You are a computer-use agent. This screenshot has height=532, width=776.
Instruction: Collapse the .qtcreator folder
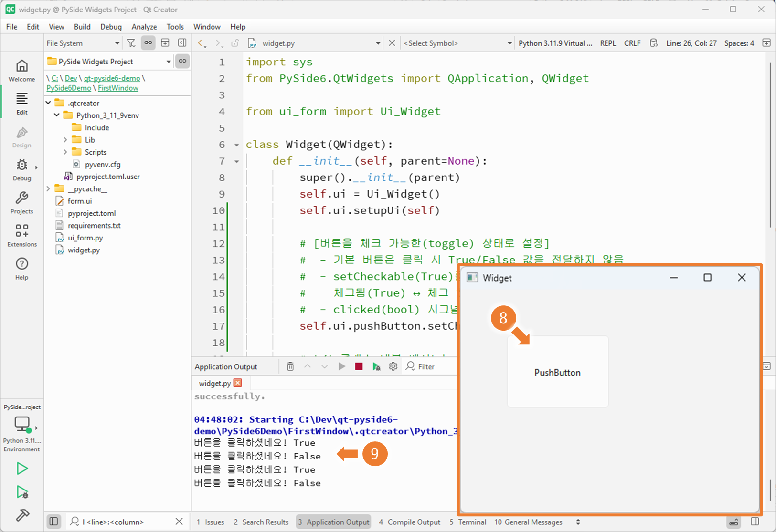tap(48, 103)
